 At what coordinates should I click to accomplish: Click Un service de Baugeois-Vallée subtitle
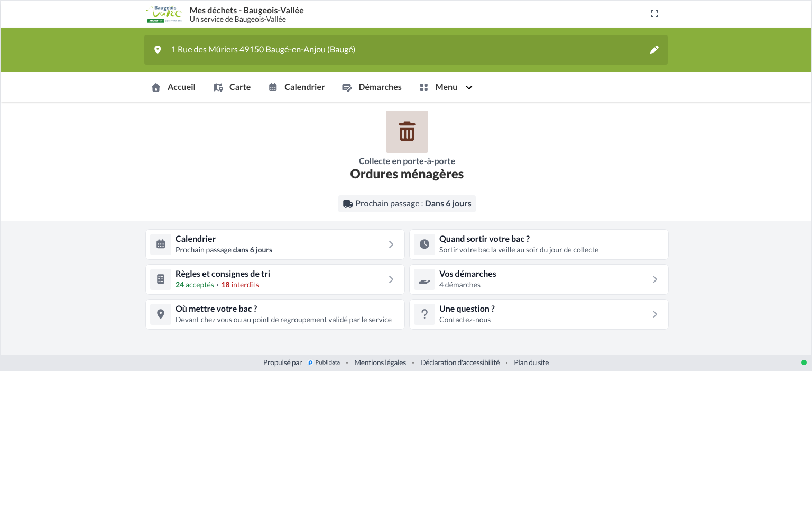tap(238, 19)
